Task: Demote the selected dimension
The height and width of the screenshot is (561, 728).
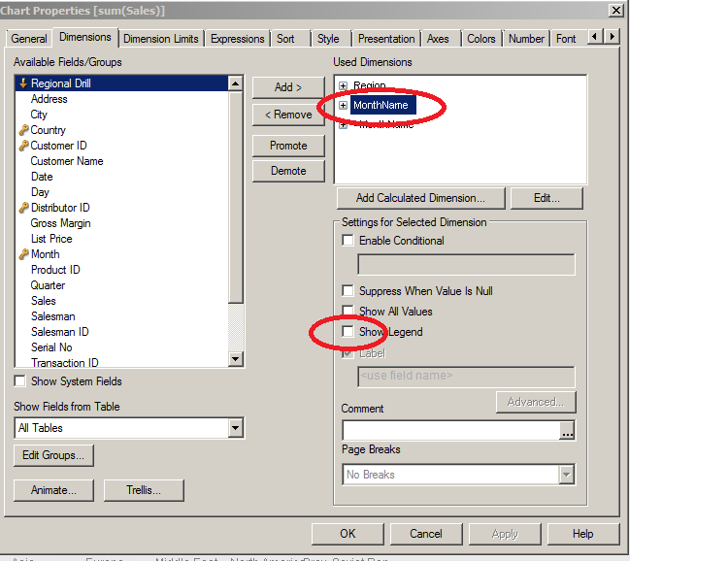Action: (x=288, y=171)
